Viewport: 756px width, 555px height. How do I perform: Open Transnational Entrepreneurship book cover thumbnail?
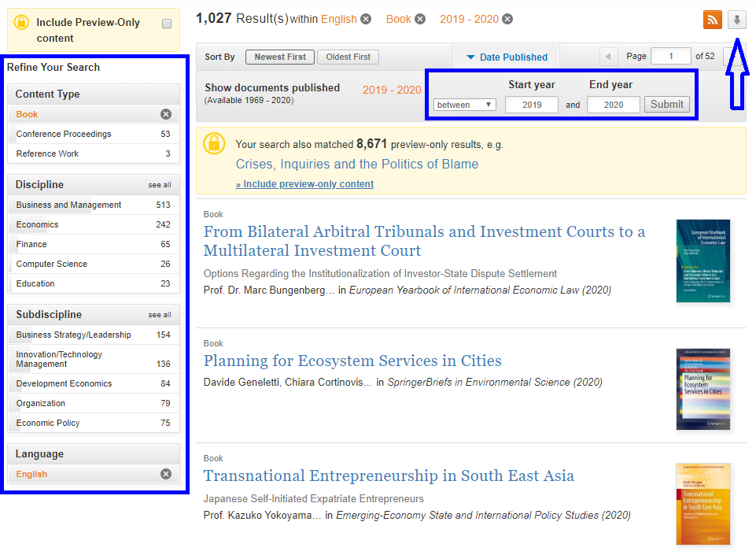[x=703, y=504]
